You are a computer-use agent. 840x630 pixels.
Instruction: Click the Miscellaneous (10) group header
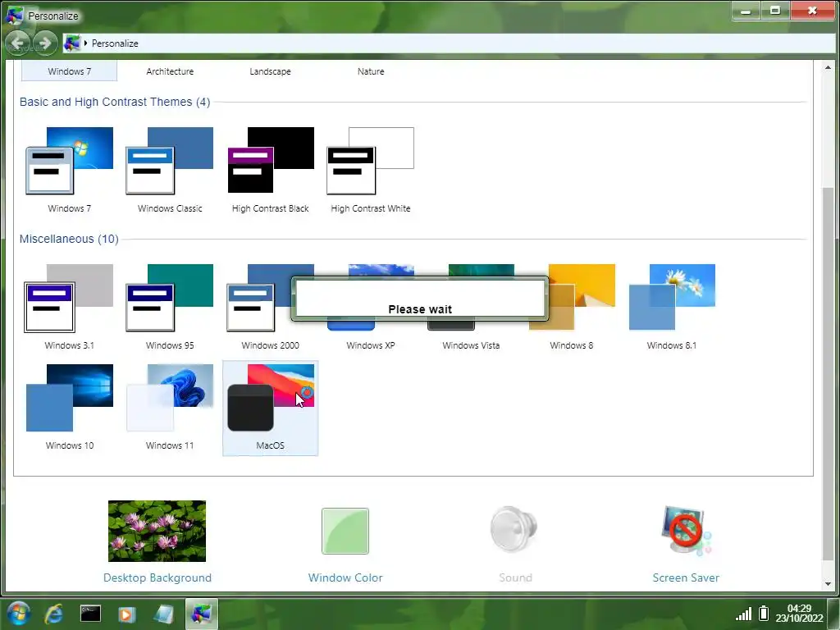click(x=69, y=239)
